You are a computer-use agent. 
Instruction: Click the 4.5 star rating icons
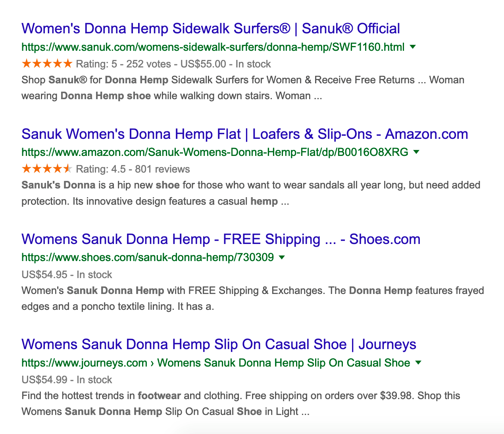(47, 169)
